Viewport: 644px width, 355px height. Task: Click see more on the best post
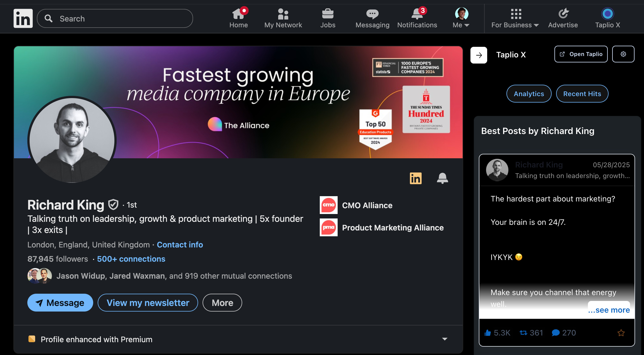click(x=609, y=310)
